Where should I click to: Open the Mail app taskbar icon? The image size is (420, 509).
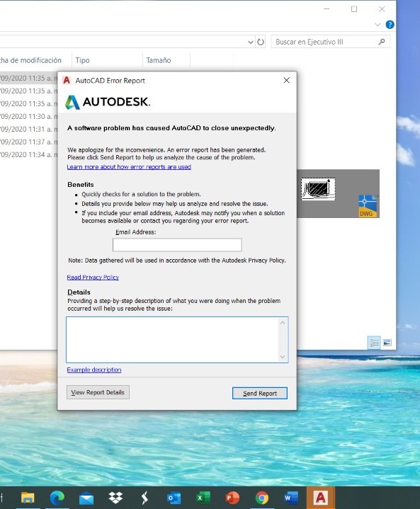tap(86, 498)
